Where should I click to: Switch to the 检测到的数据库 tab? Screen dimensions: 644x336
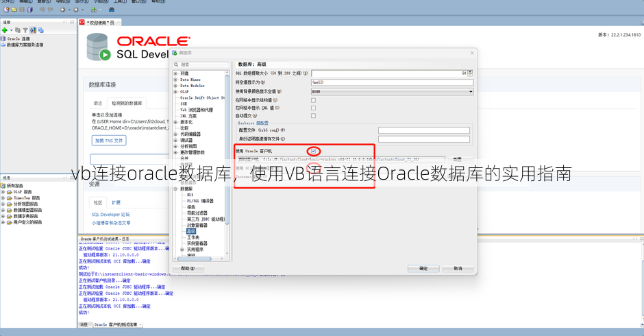[127, 103]
